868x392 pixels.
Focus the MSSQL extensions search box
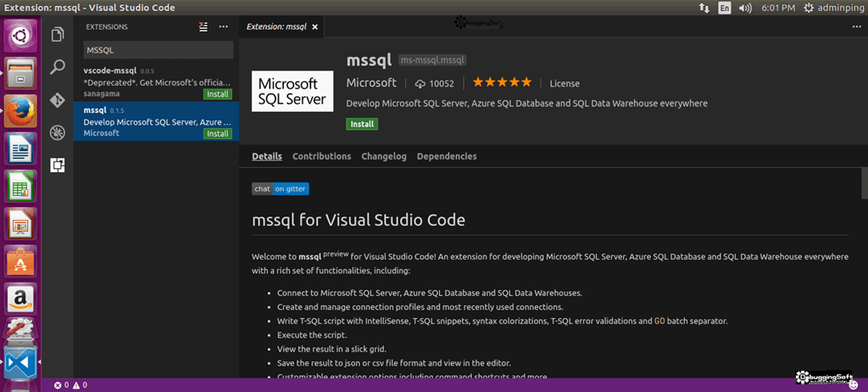[x=159, y=50]
